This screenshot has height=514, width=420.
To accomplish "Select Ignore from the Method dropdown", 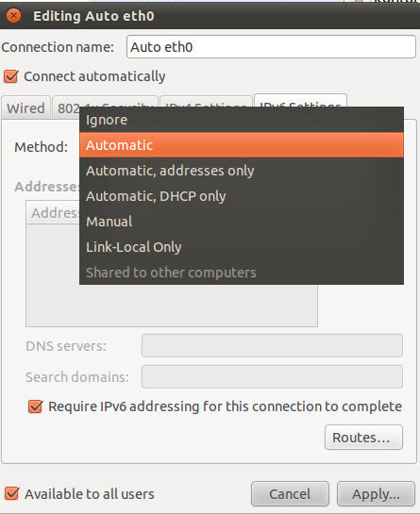I will pyautogui.click(x=242, y=120).
